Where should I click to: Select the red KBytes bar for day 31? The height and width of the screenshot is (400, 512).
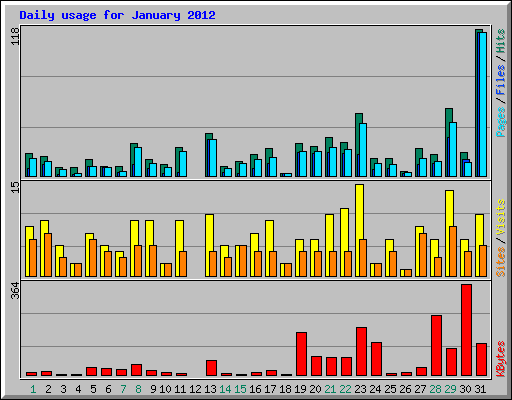[481, 360]
